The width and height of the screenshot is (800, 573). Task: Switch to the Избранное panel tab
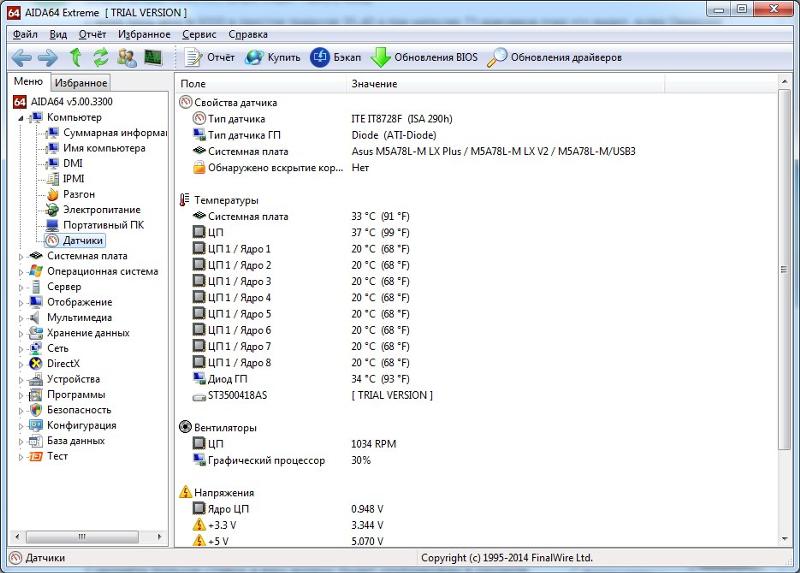[81, 83]
